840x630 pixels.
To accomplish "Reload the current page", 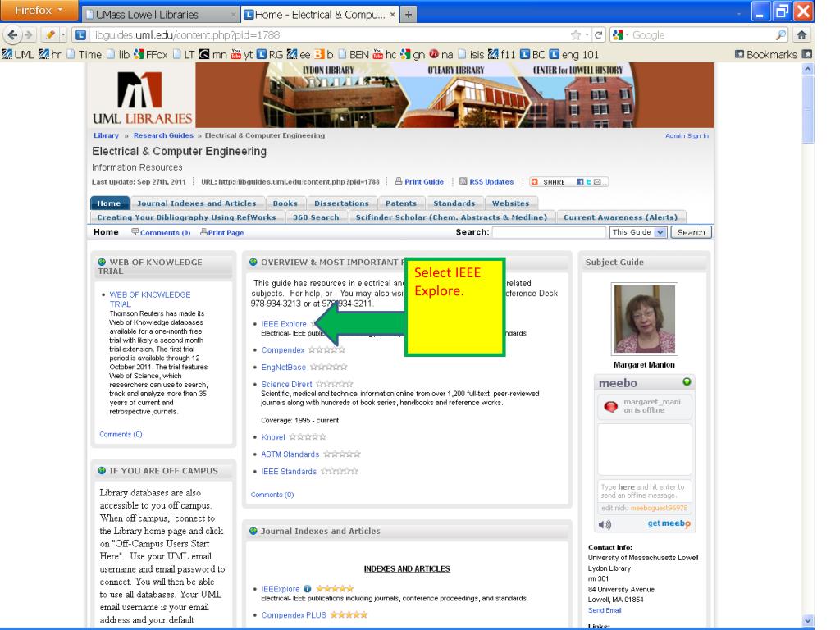I will (598, 35).
